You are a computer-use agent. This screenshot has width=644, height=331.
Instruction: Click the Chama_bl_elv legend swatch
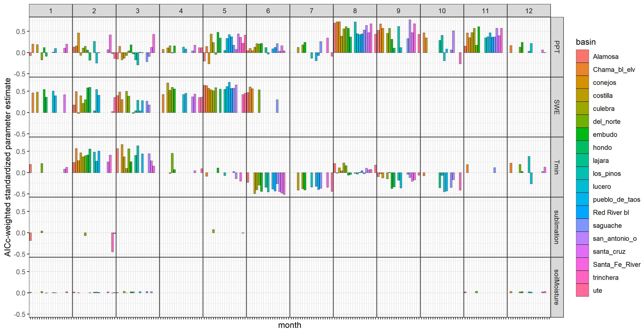pyautogui.click(x=582, y=69)
